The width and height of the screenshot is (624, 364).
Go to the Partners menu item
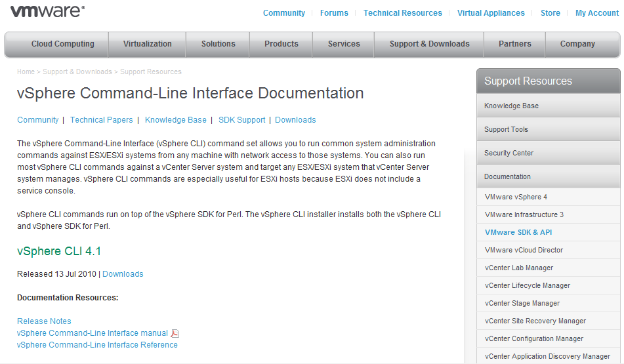click(x=515, y=44)
